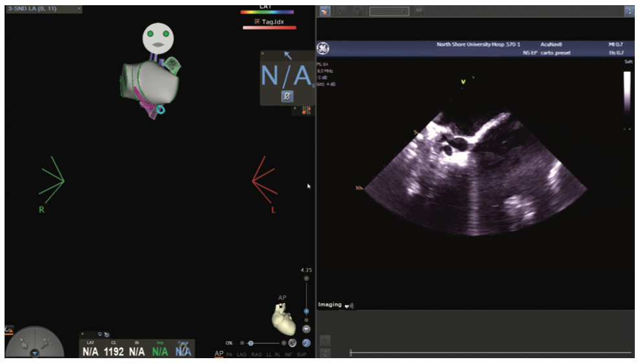Screen dimensions: 640x364
Task: Open the blue filter funnel on dial
Action: 35,354
